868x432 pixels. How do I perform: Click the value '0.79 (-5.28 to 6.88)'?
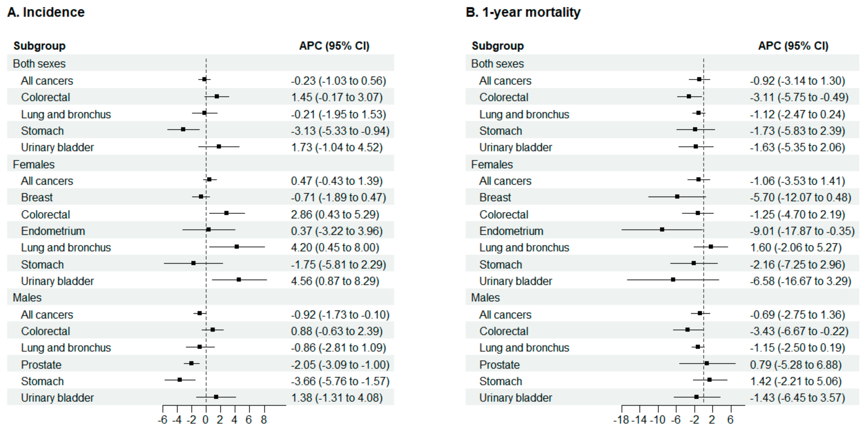pos(796,365)
